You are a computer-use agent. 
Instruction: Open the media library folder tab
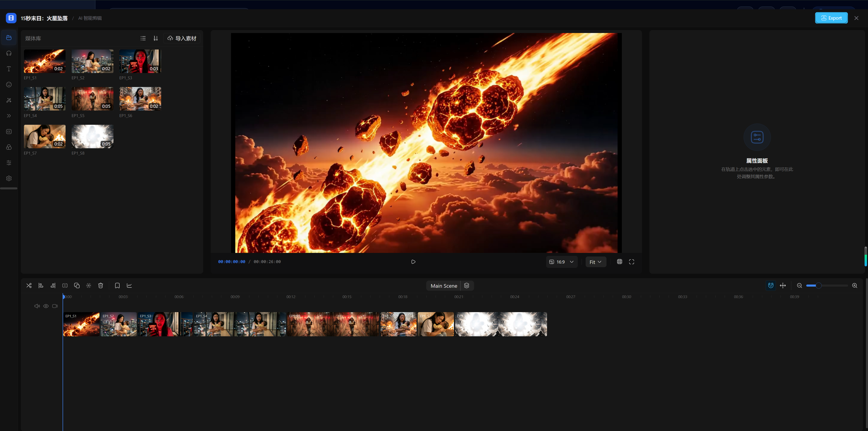(9, 38)
